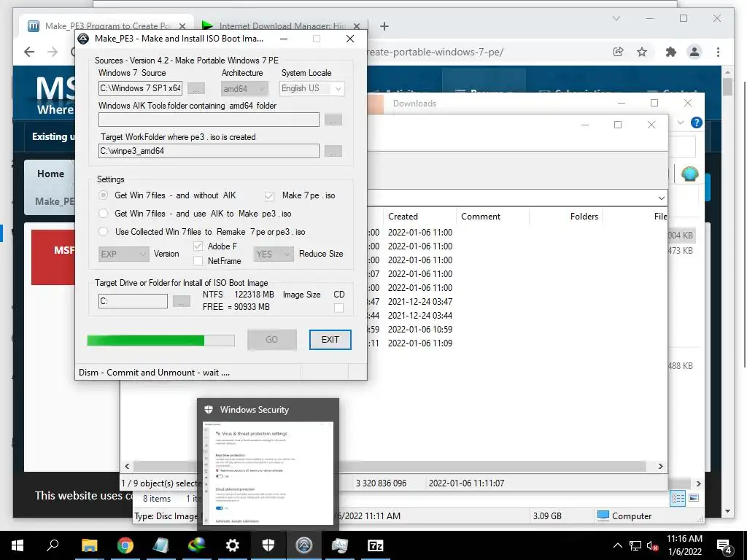Click Home on the website
The image size is (747, 560).
click(x=50, y=174)
